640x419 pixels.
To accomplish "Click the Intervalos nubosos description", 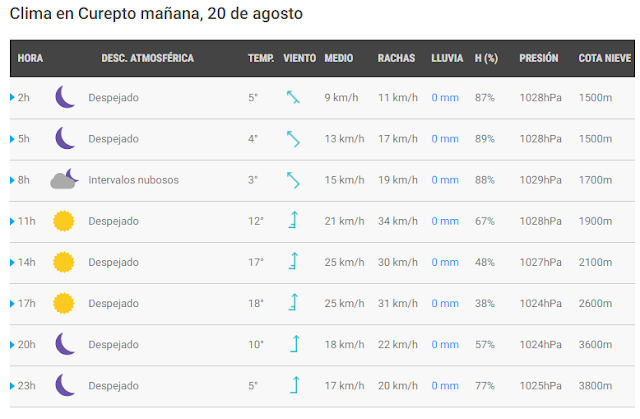I will click(133, 180).
